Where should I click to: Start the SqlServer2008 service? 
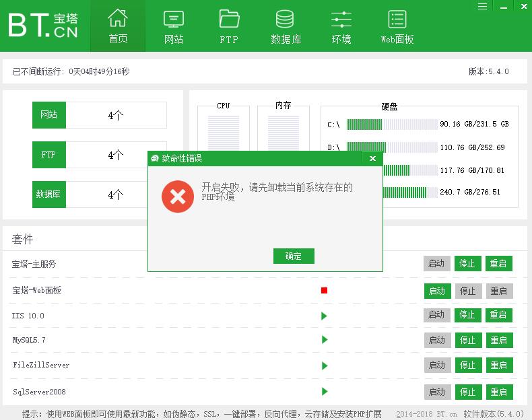(x=437, y=392)
